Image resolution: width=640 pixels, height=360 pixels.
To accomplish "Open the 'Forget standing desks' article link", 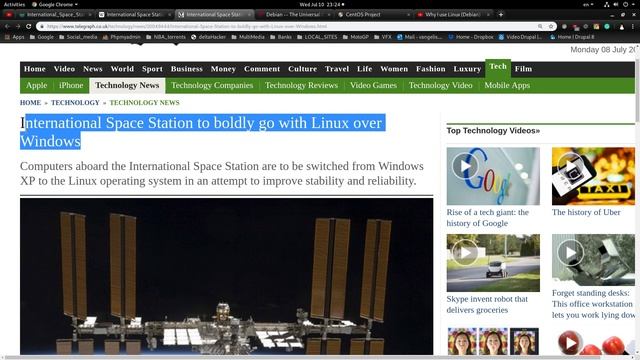I will [x=593, y=304].
